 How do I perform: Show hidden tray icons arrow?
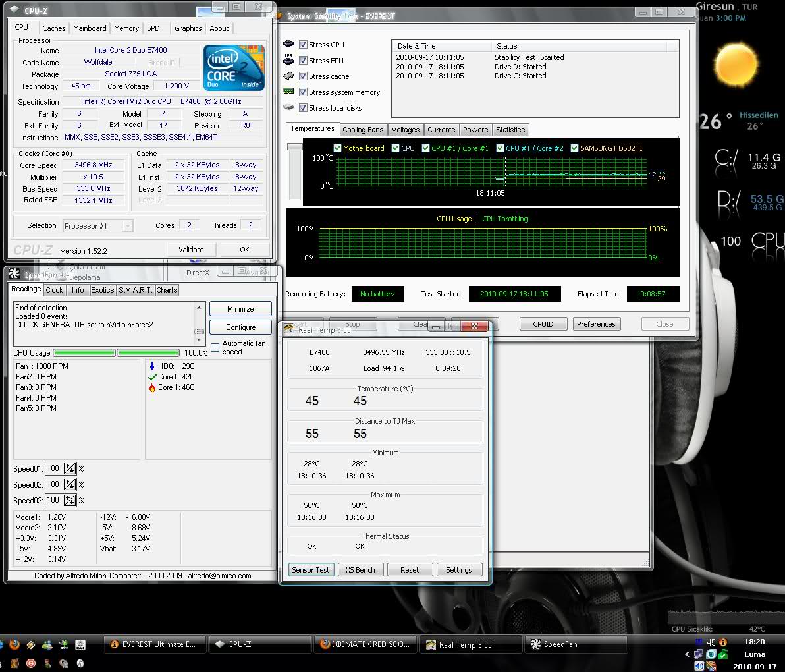click(687, 654)
